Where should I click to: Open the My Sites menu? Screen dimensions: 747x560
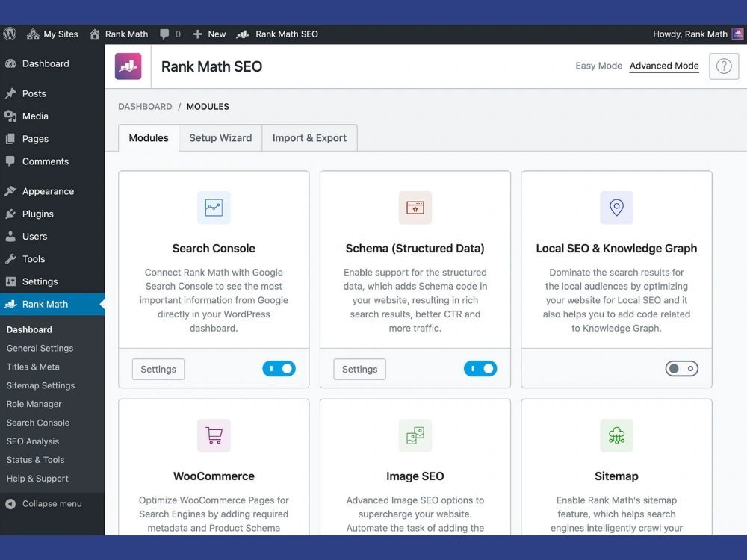(x=52, y=34)
